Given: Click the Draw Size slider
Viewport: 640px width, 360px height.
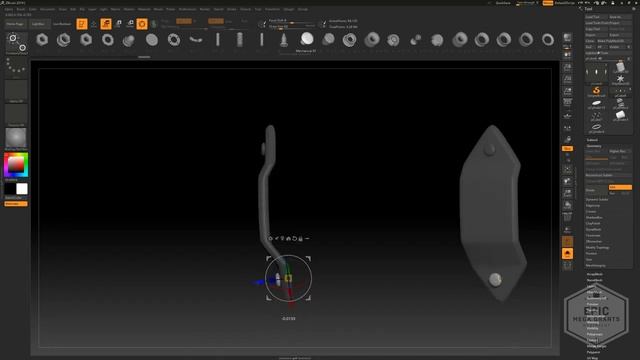Looking at the screenshot, I should point(292,27).
